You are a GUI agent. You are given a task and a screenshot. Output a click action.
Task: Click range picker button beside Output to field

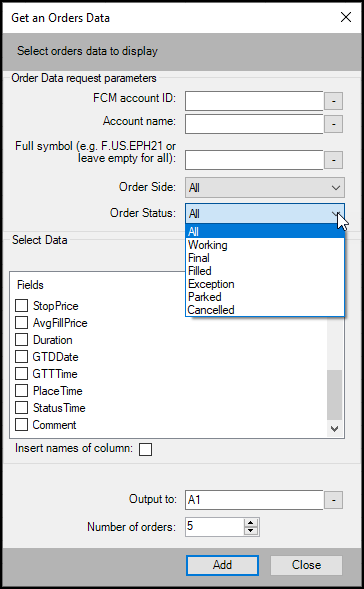(x=334, y=500)
